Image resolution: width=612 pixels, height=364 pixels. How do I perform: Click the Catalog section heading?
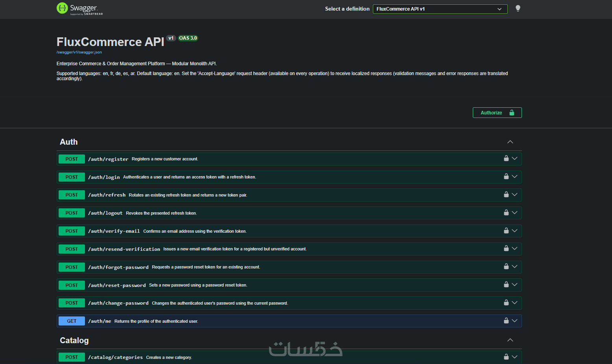click(x=74, y=340)
